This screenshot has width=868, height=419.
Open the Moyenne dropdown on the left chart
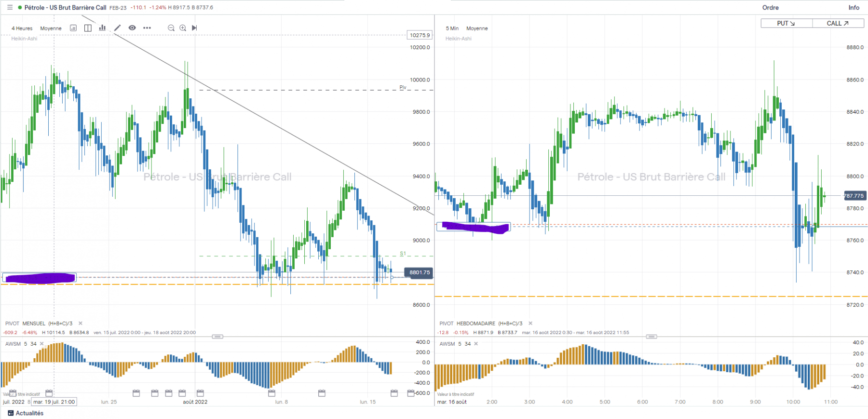(51, 28)
